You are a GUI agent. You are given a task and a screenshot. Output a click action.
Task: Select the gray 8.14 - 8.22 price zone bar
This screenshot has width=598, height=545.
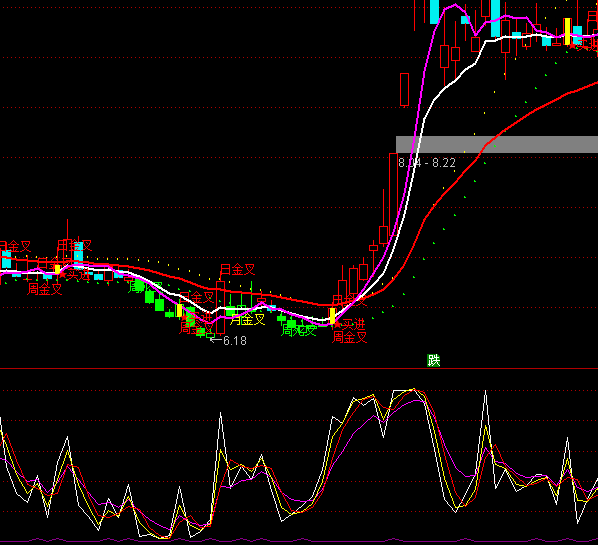click(x=497, y=145)
